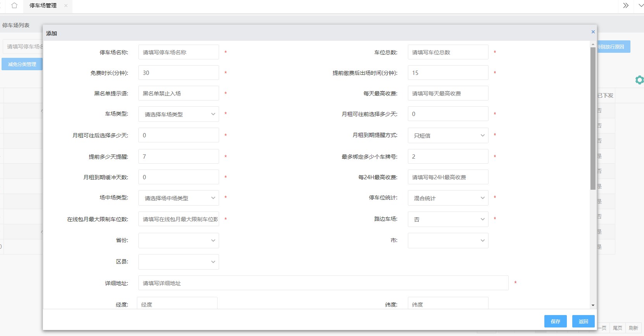The width and height of the screenshot is (644, 336).
Task: Click the teal gear settings icon
Action: (639, 80)
